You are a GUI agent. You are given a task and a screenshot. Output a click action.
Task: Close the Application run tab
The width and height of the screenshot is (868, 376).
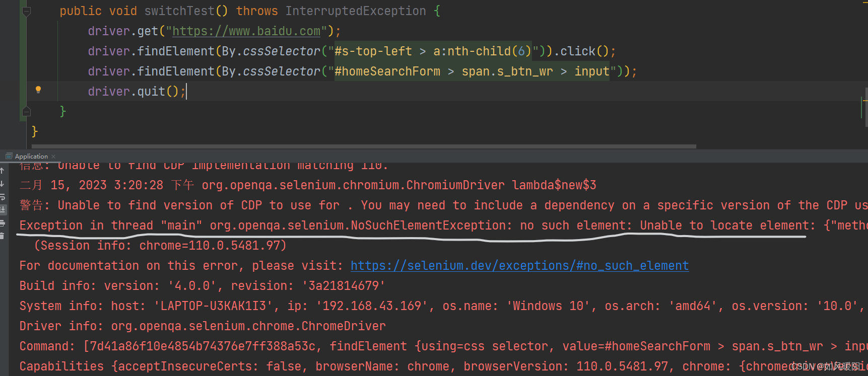point(53,157)
